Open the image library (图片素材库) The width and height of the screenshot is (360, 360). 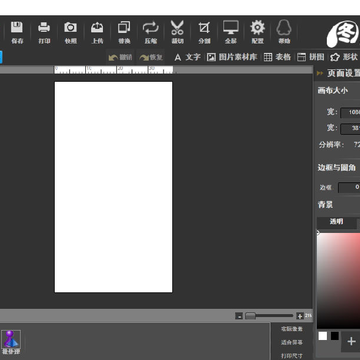(x=232, y=57)
